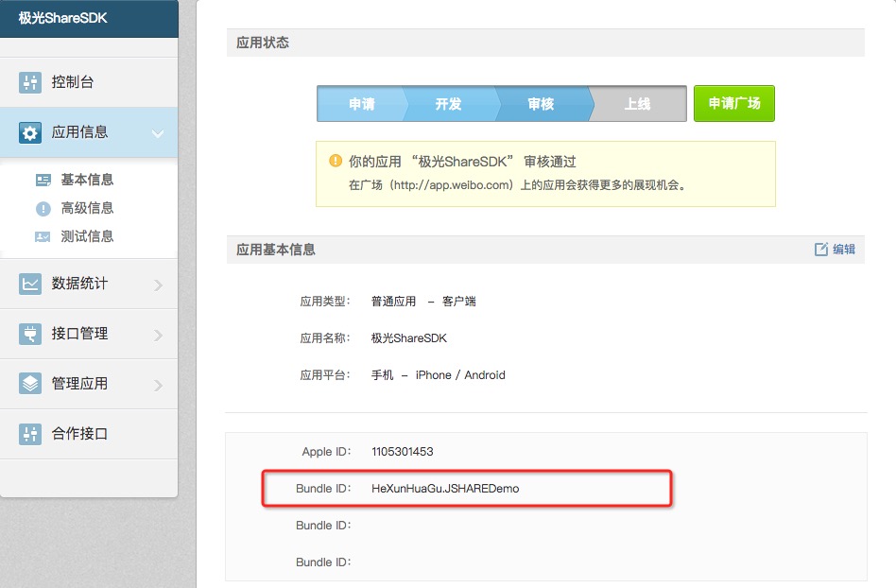
Task: Click the Apple ID label
Action: tap(326, 452)
